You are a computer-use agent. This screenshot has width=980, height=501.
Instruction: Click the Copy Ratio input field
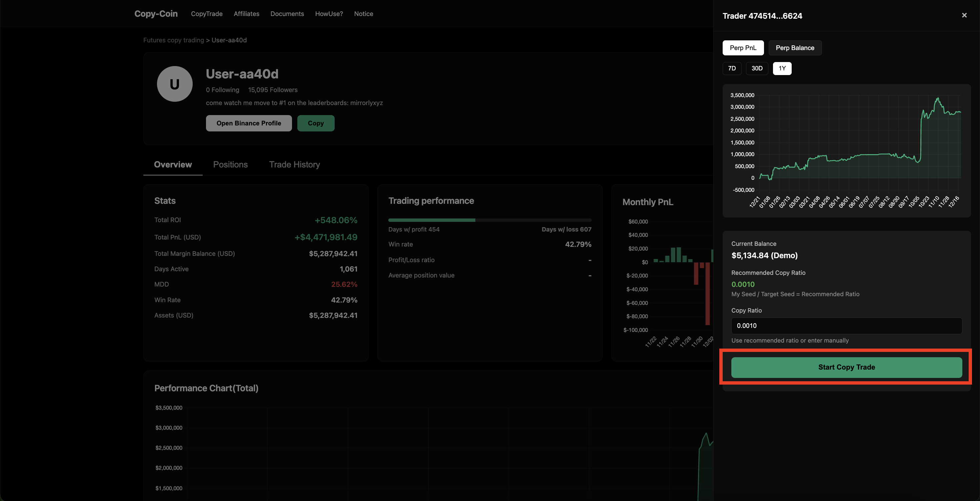pyautogui.click(x=846, y=326)
